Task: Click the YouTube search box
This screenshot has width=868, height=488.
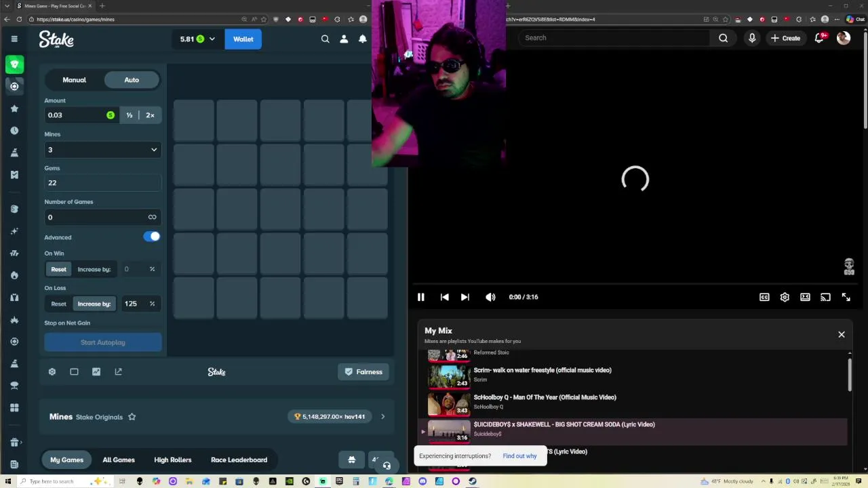Action: pyautogui.click(x=614, y=38)
